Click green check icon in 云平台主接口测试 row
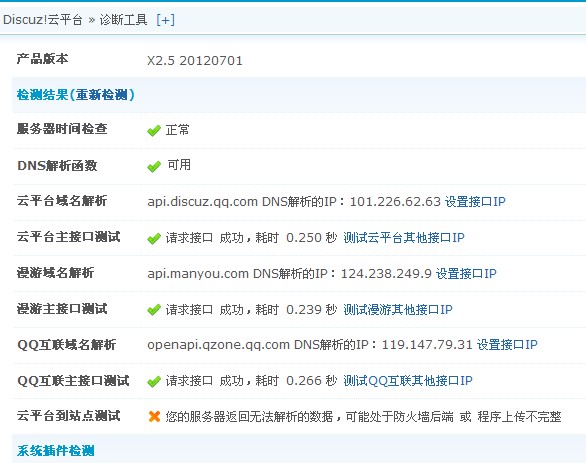 154,238
